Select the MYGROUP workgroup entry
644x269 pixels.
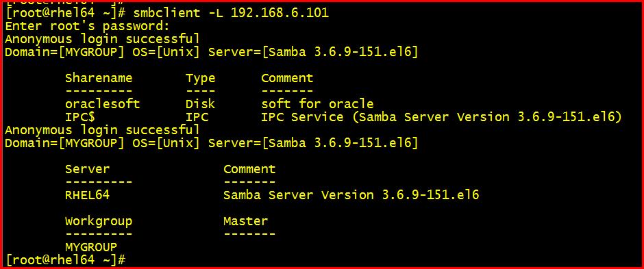[91, 247]
